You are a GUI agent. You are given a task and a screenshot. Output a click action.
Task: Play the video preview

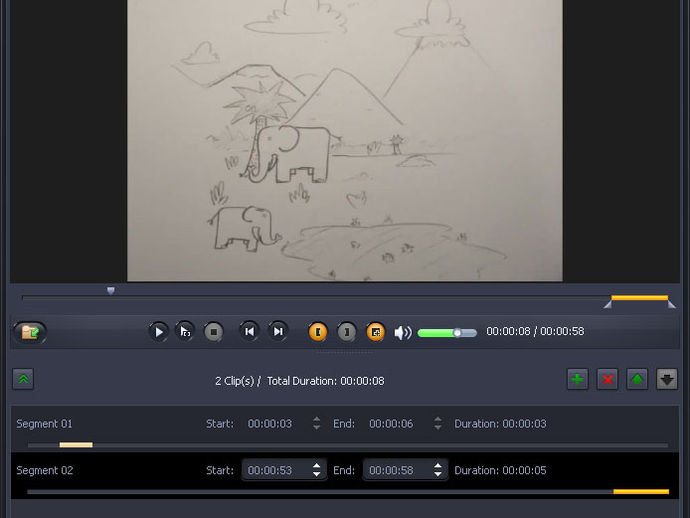[x=158, y=331]
